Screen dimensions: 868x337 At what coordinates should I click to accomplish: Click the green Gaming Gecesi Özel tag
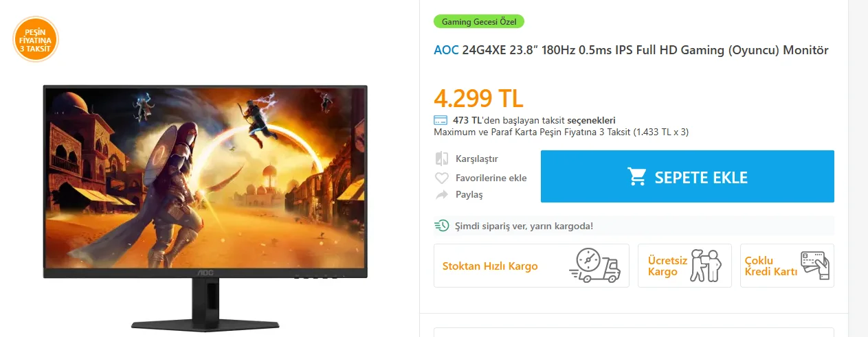tap(479, 21)
